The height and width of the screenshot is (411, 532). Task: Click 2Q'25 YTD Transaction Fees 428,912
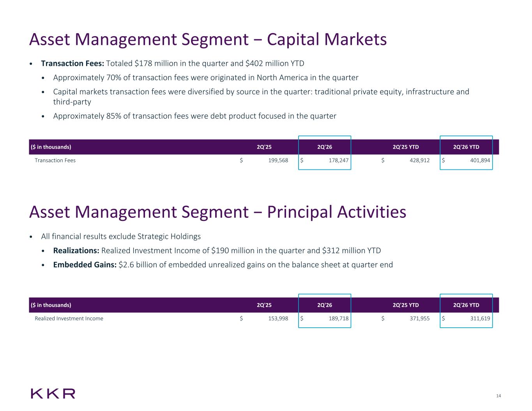418,161
